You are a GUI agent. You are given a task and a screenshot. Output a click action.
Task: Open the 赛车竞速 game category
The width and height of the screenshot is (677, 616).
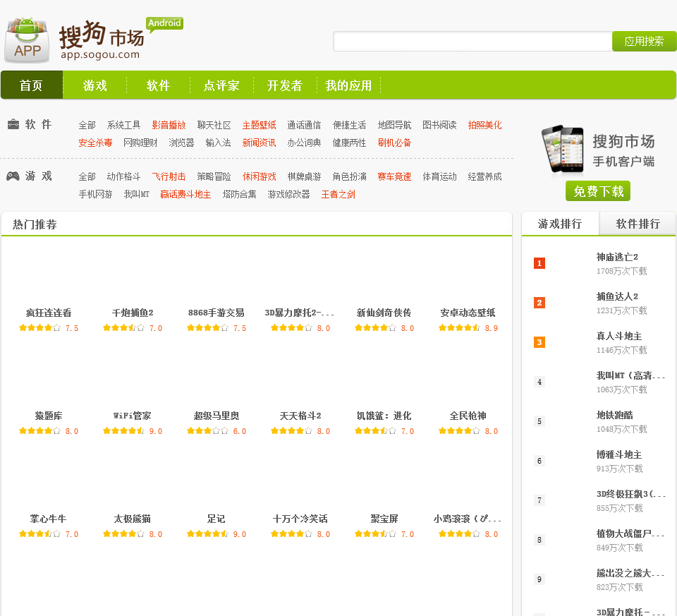(x=395, y=176)
